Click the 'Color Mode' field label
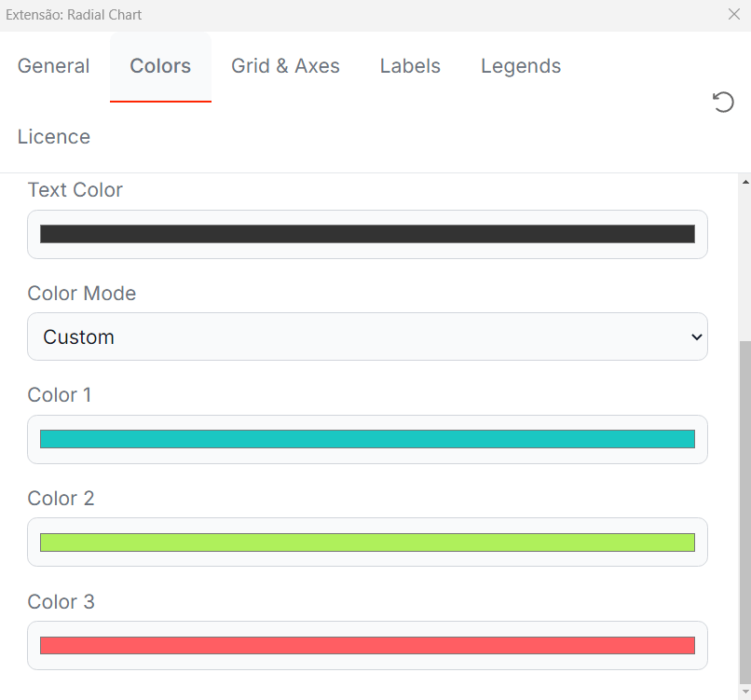 [82, 294]
